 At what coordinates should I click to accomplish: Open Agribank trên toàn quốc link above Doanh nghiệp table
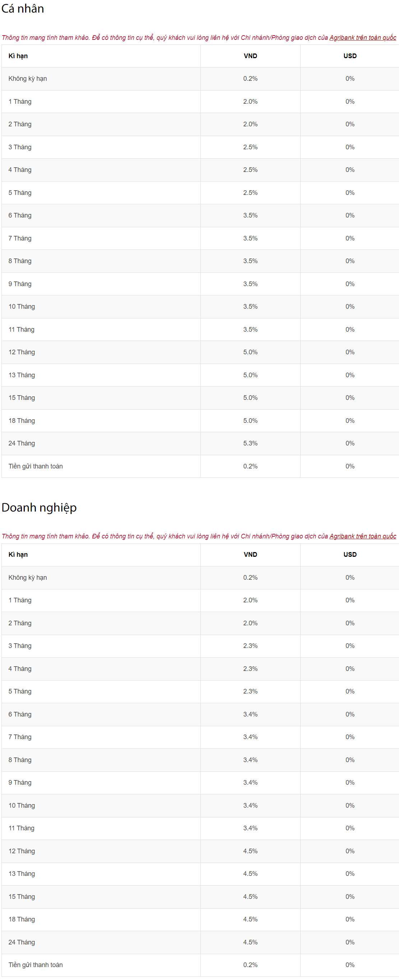362,536
